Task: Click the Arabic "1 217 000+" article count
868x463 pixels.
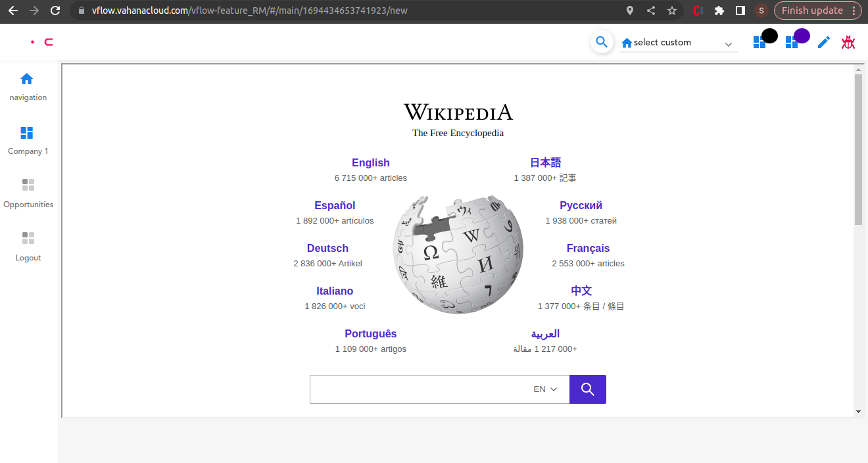Action: coord(545,349)
